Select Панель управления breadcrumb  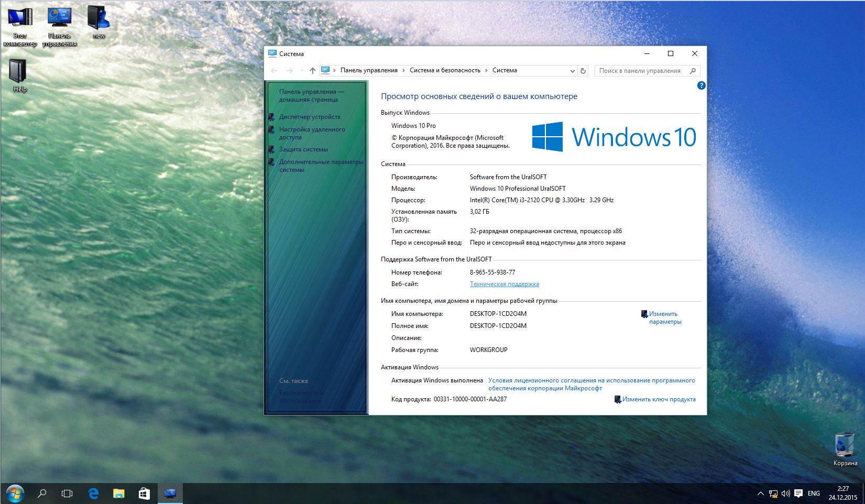click(x=369, y=70)
